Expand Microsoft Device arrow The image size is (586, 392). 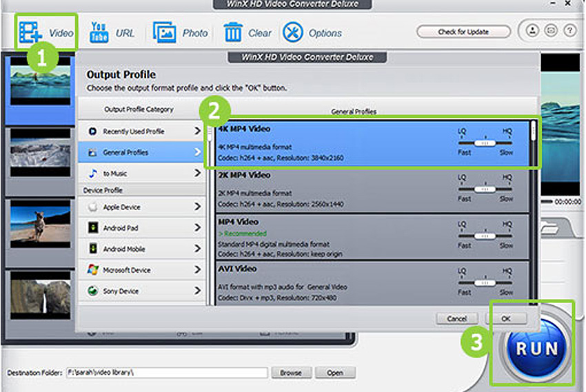point(197,269)
